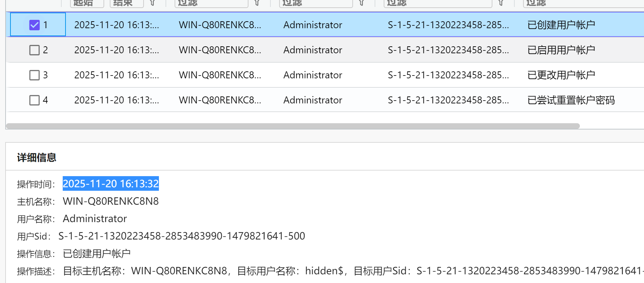Focus the 过滤 box above the WIN-Q80RENKC8 hostname column
This screenshot has height=283, width=644.
point(211,3)
